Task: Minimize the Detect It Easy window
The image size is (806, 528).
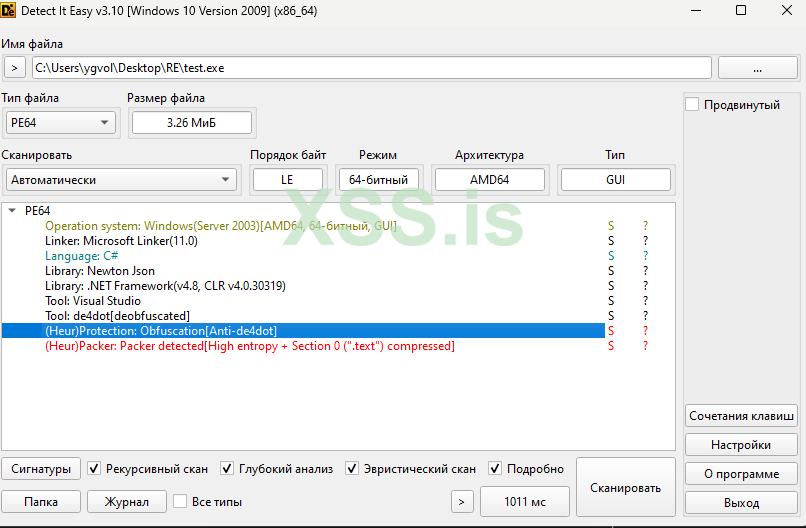Action: (x=695, y=10)
